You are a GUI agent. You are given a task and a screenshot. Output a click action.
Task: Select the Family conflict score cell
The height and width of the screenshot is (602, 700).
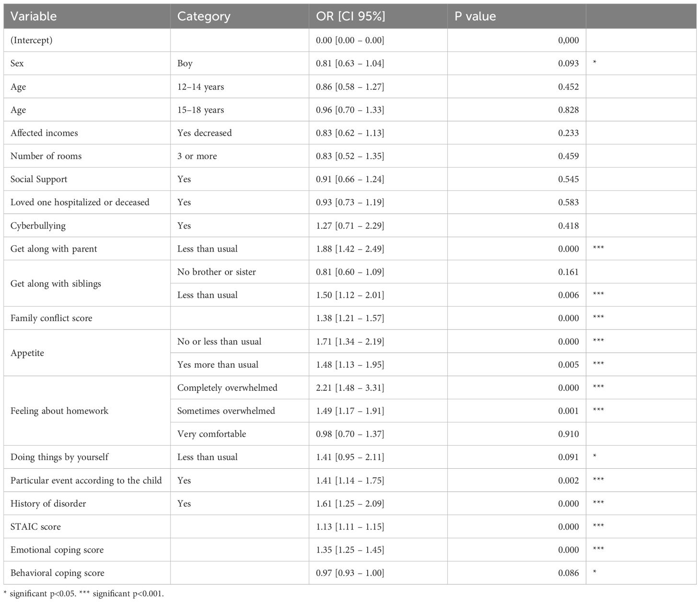pos(51,318)
